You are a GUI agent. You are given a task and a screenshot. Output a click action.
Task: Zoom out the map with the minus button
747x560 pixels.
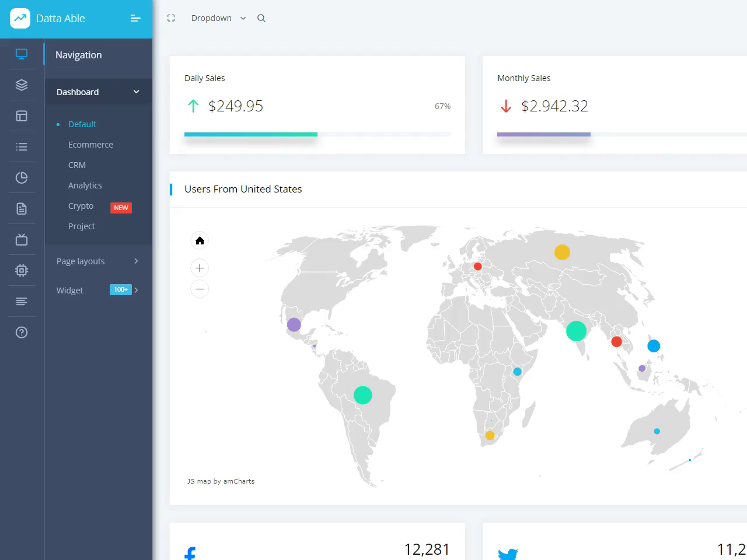pos(200,289)
